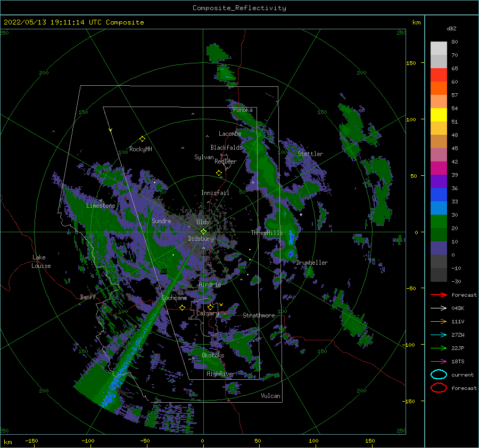Click the Lake Louise label

pyautogui.click(x=42, y=262)
